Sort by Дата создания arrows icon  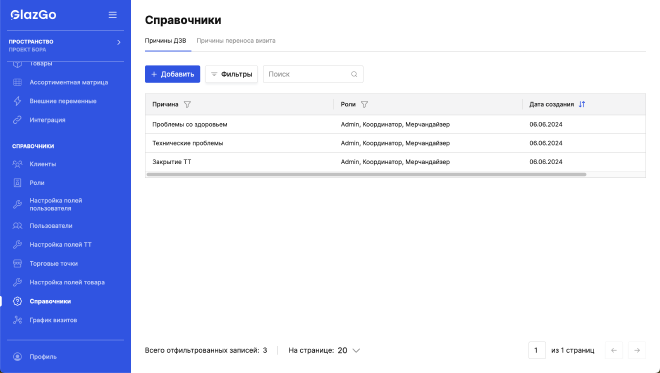tap(582, 104)
